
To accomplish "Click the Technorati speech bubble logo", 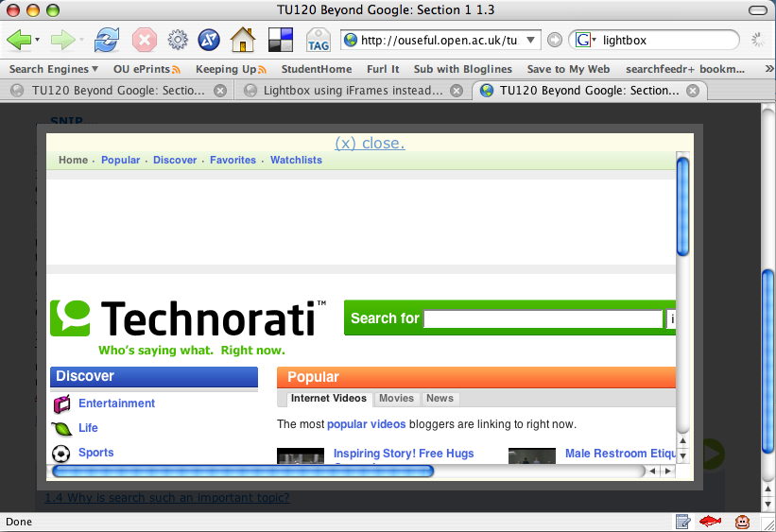I will 70,318.
